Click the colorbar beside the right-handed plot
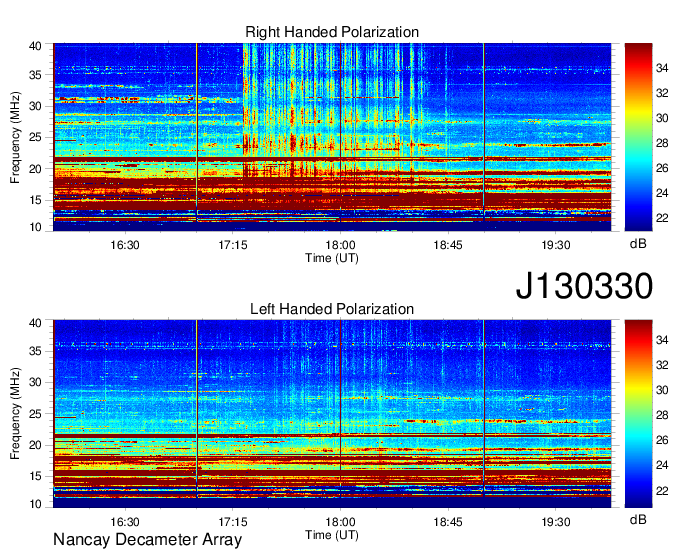Image resolution: width=680 pixels, height=552 pixels. [x=638, y=137]
